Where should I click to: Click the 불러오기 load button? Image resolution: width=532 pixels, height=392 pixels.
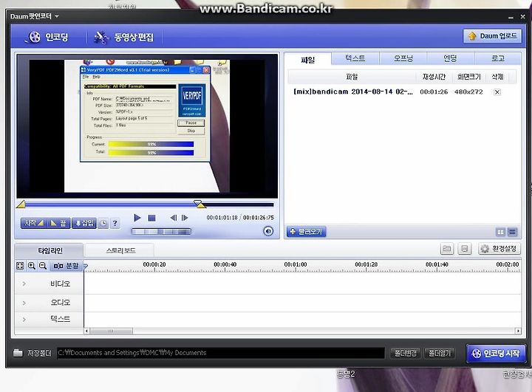(x=307, y=232)
